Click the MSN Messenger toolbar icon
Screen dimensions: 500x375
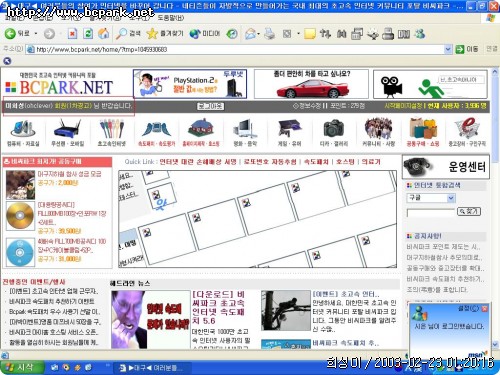coord(420,34)
